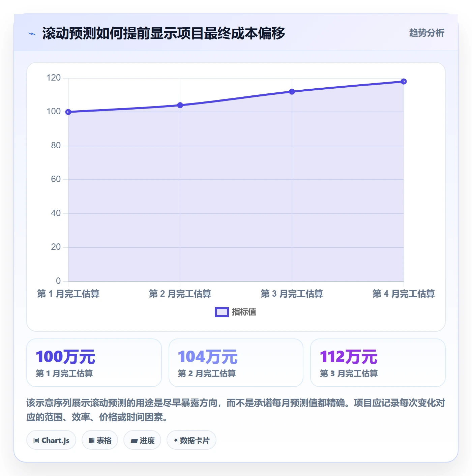Click the title 滚动预测如何提前显示项目最终成本偏移

[164, 33]
